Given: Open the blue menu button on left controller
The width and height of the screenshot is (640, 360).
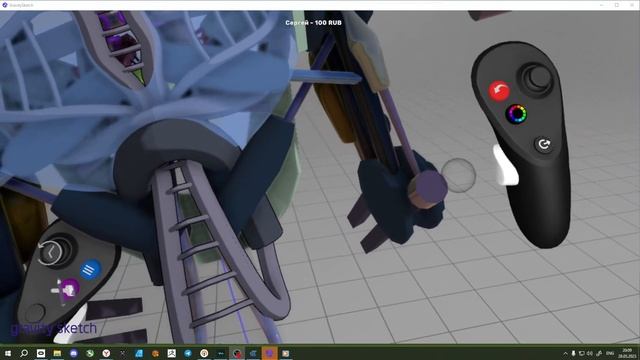Looking at the screenshot, I should (90, 270).
